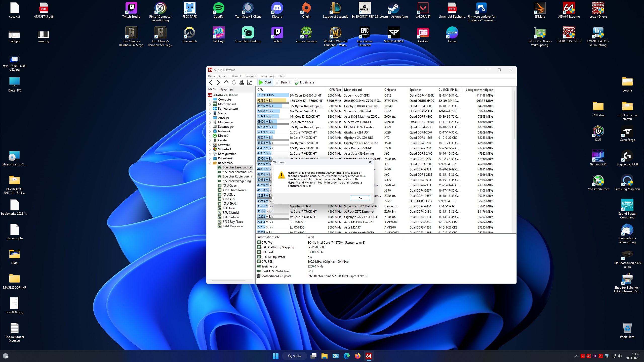Screen dimensions: 644x362
Task: Click the refresh icon in toolbar
Action: pos(234,82)
